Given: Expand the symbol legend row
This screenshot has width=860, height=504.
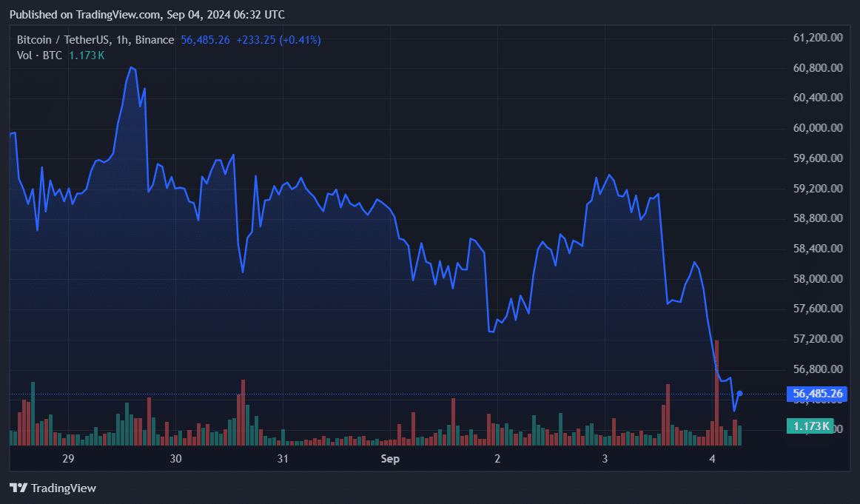Looking at the screenshot, I should click(170, 40).
